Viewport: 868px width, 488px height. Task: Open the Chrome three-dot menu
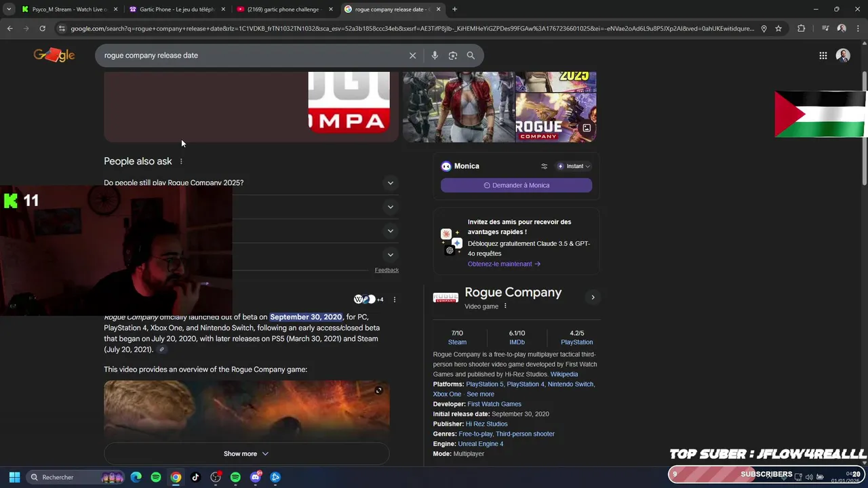coord(857,28)
